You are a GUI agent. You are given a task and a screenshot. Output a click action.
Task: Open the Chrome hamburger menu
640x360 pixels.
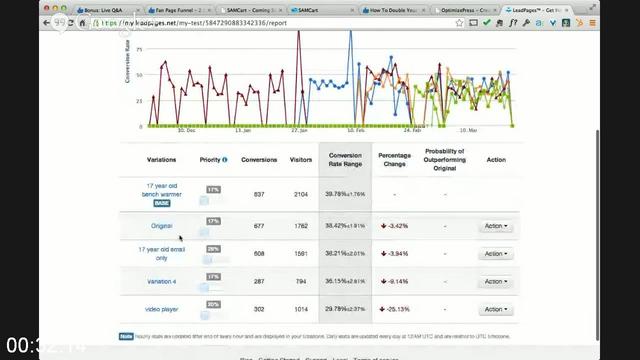[x=592, y=23]
